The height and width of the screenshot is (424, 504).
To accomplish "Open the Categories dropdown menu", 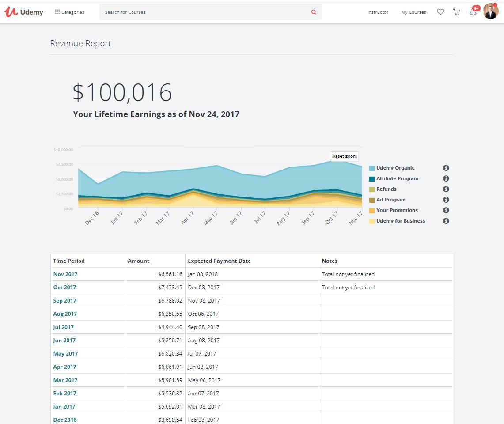I will 69,12.
